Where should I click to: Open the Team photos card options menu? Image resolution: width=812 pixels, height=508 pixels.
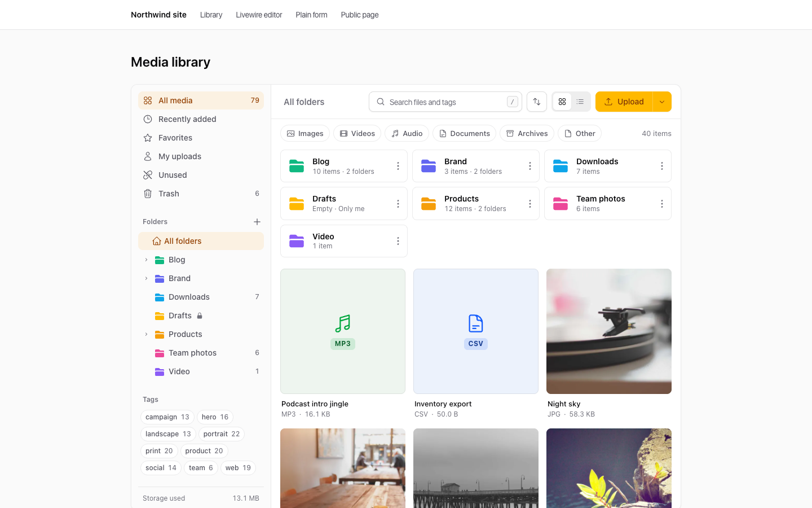[662, 204]
